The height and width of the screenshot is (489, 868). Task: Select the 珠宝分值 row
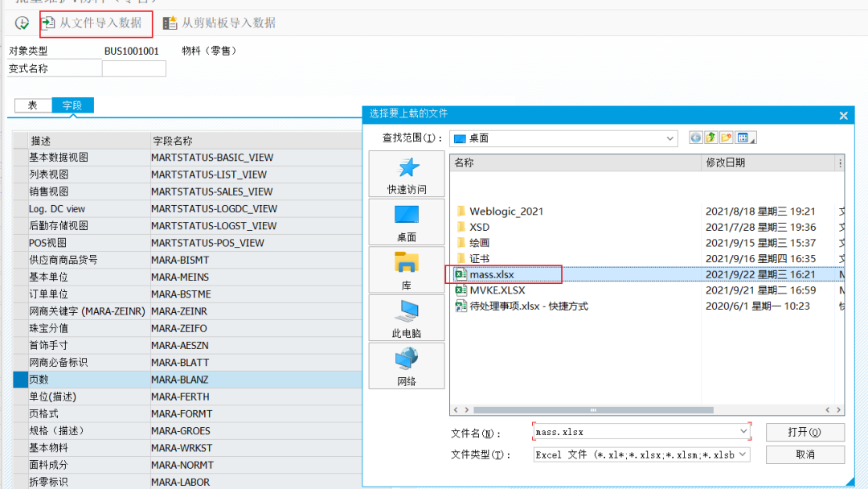tap(187, 328)
